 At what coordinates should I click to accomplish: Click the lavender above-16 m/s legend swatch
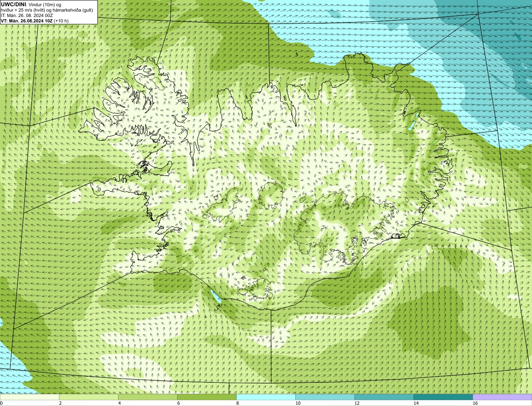pyautogui.click(x=502, y=397)
